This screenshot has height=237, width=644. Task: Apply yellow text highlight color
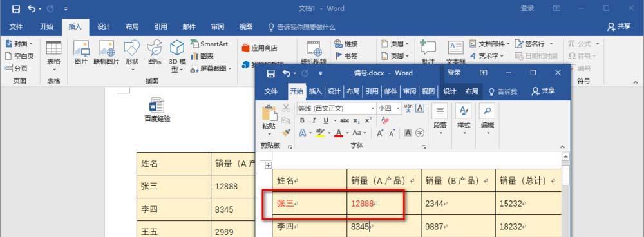coord(320,133)
